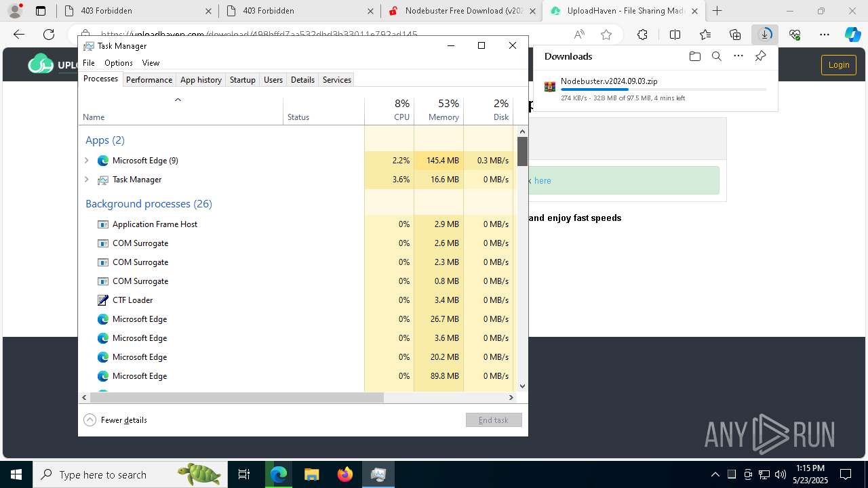868x488 pixels.
Task: Switch to the Details tab
Action: pyautogui.click(x=302, y=80)
